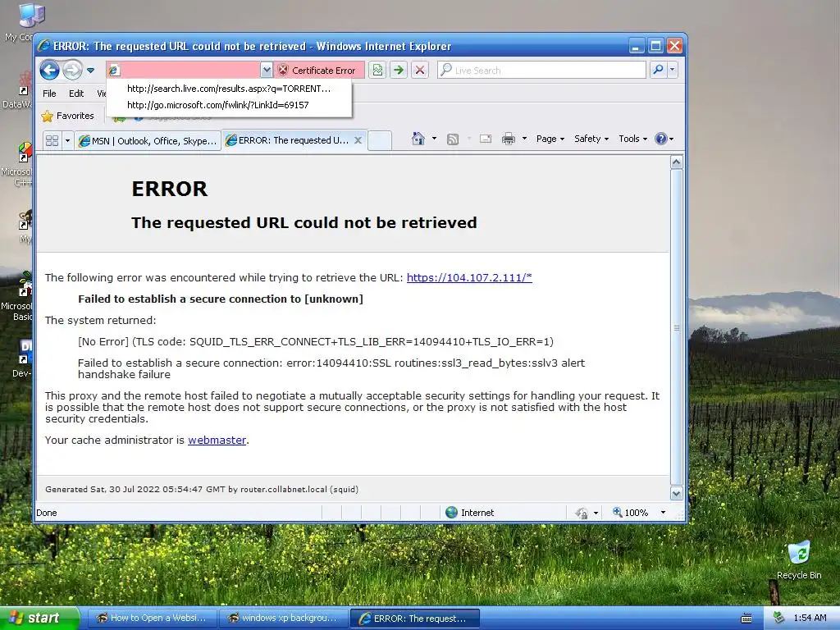Click the Internet zone globe icon
This screenshot has width=840, height=630.
(452, 513)
